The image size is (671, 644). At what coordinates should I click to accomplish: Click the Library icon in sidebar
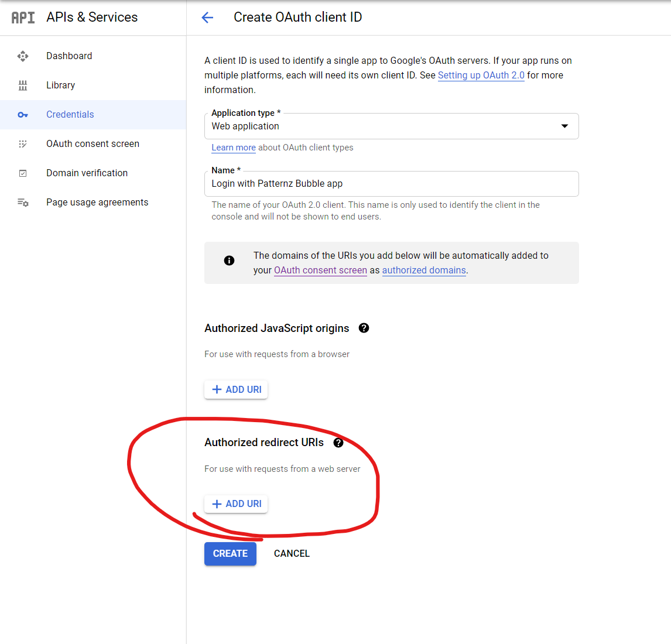coord(23,85)
